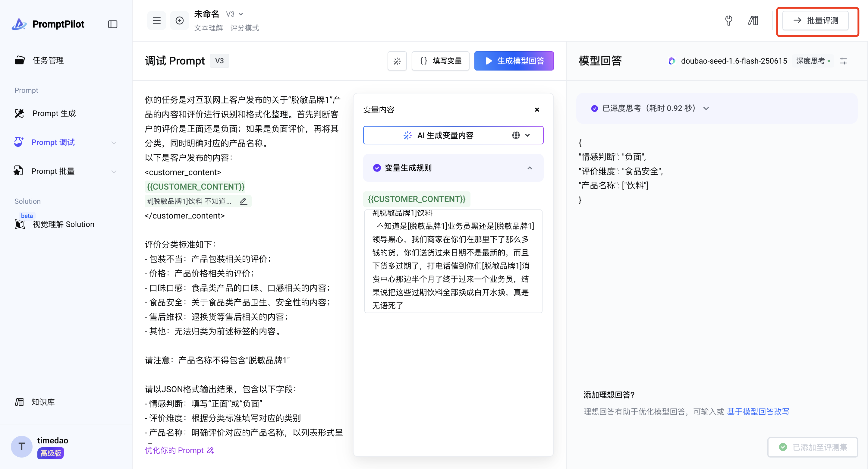Screen dimensions: 868x469
Task: Go to 任务管理 in sidebar
Action: pyautogui.click(x=48, y=60)
